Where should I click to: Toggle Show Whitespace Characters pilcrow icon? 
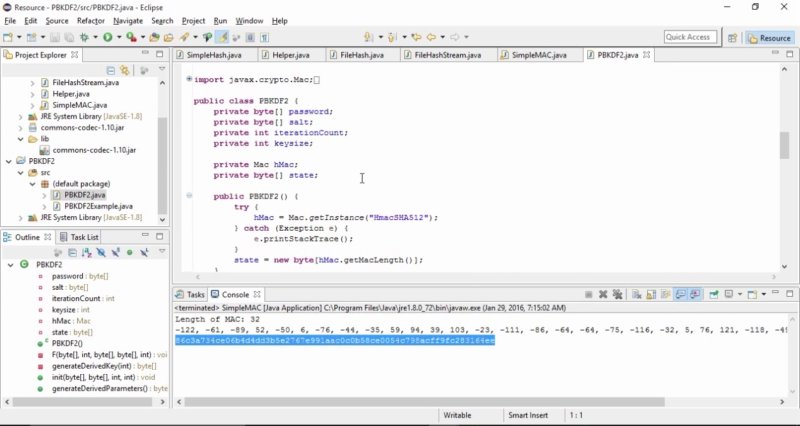264,37
